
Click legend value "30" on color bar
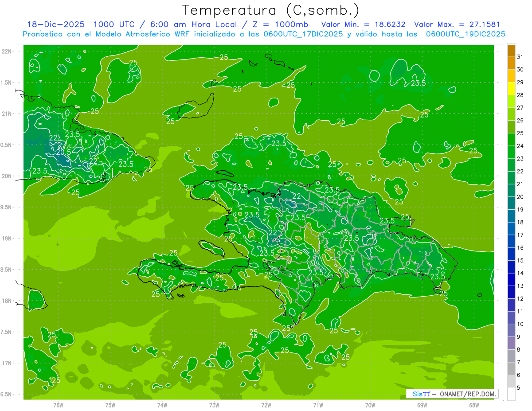(x=520, y=70)
